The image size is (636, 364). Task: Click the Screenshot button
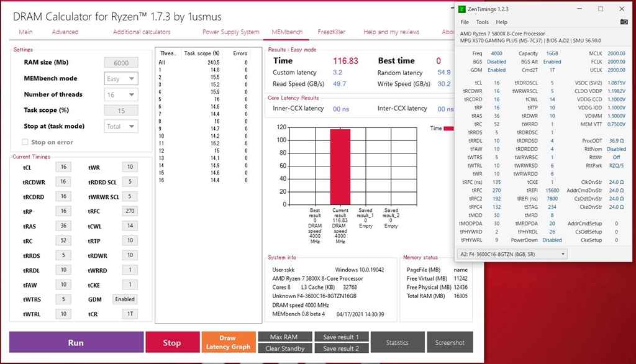click(x=450, y=342)
